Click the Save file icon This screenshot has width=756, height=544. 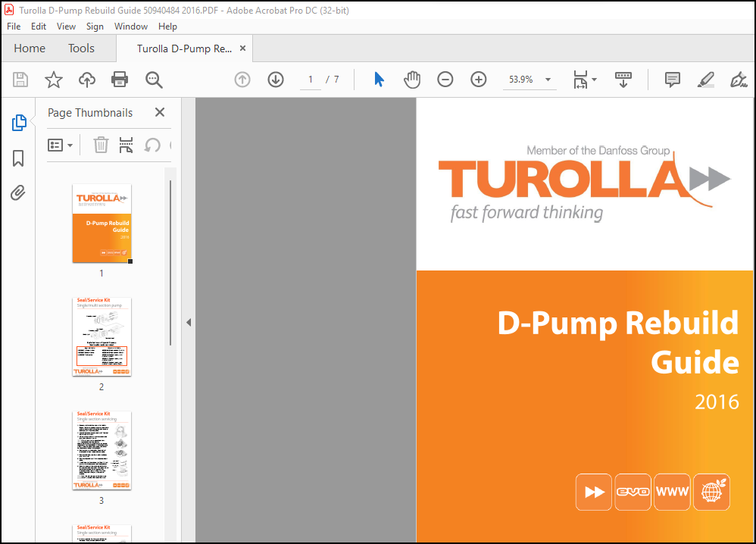[20, 80]
